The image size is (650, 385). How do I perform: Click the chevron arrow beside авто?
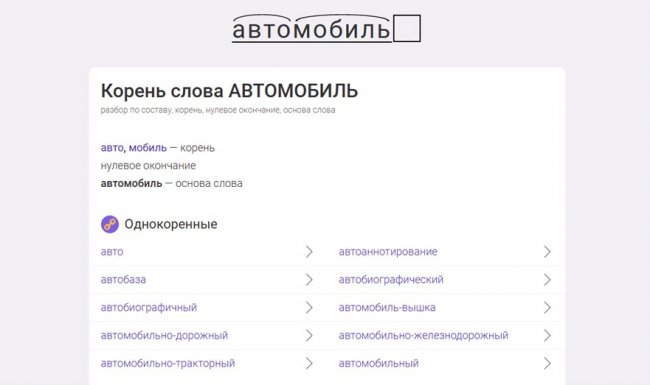pos(309,252)
